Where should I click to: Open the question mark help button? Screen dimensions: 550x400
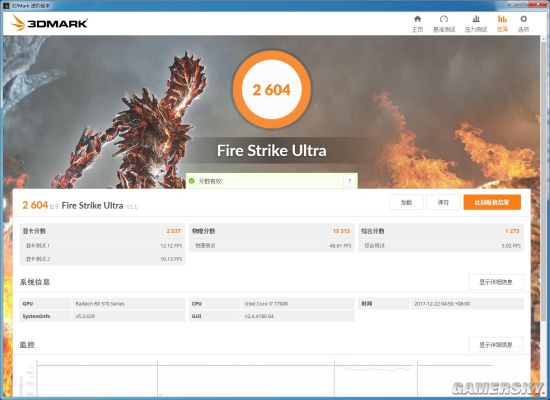349,181
